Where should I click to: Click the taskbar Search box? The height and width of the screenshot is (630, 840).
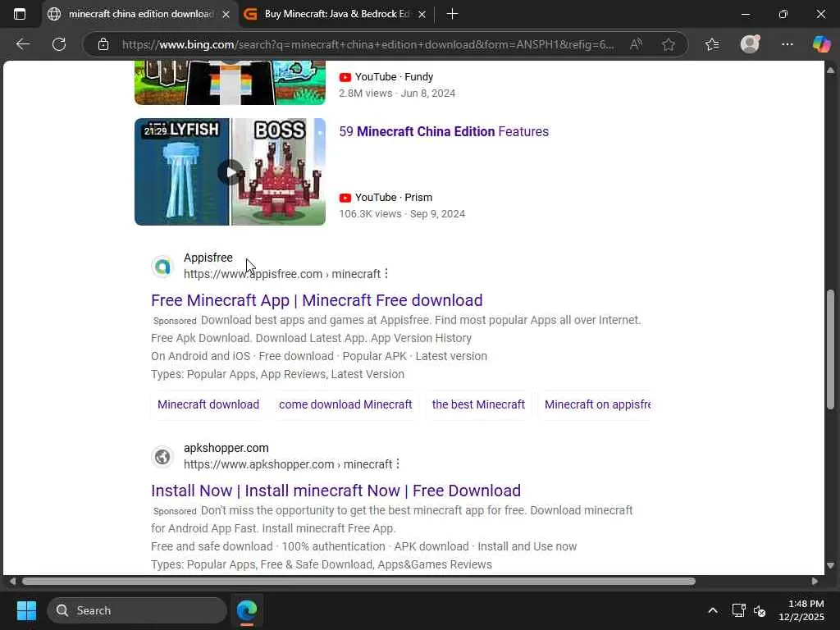[137, 610]
